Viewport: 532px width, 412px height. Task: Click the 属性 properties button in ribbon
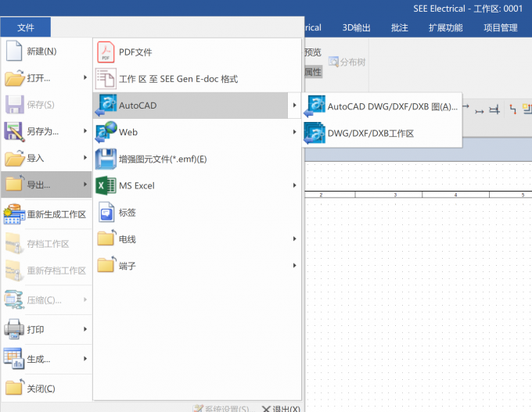[313, 72]
